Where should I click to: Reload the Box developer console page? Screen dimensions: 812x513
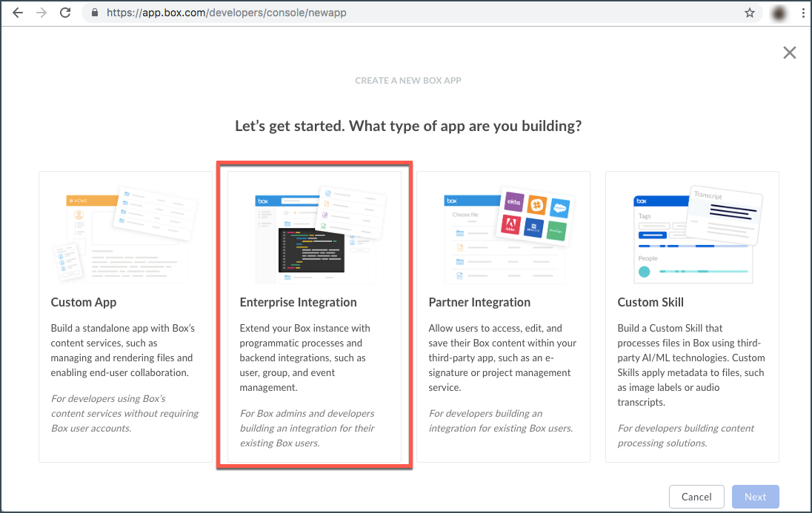pos(65,13)
